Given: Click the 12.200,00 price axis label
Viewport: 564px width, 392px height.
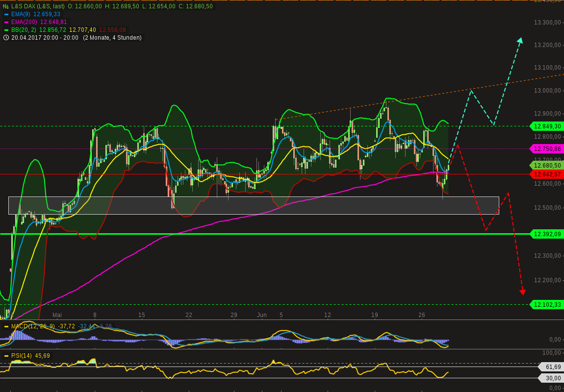Looking at the screenshot, I should tap(547, 280).
